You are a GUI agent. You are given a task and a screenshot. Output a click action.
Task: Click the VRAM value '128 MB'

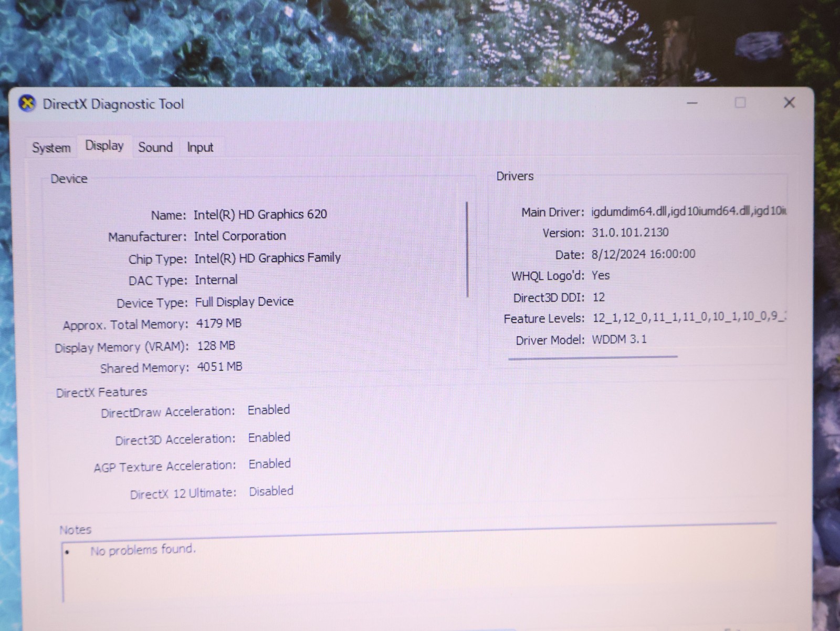click(216, 346)
